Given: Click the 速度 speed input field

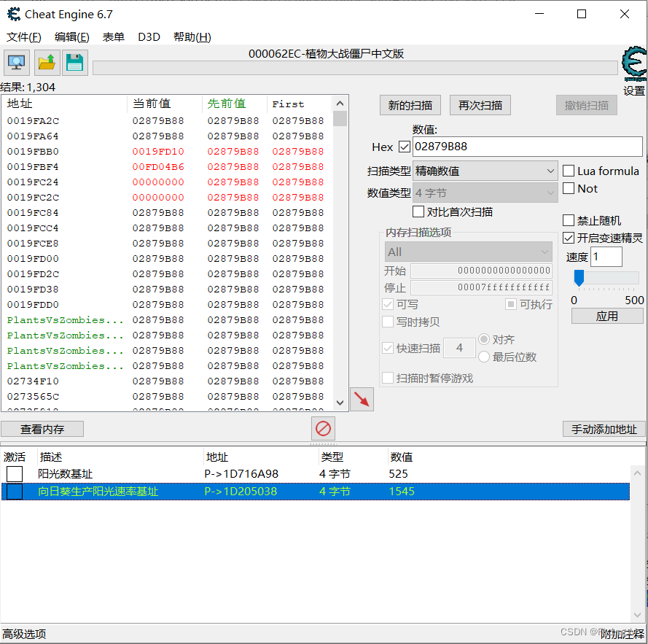Looking at the screenshot, I should (606, 257).
